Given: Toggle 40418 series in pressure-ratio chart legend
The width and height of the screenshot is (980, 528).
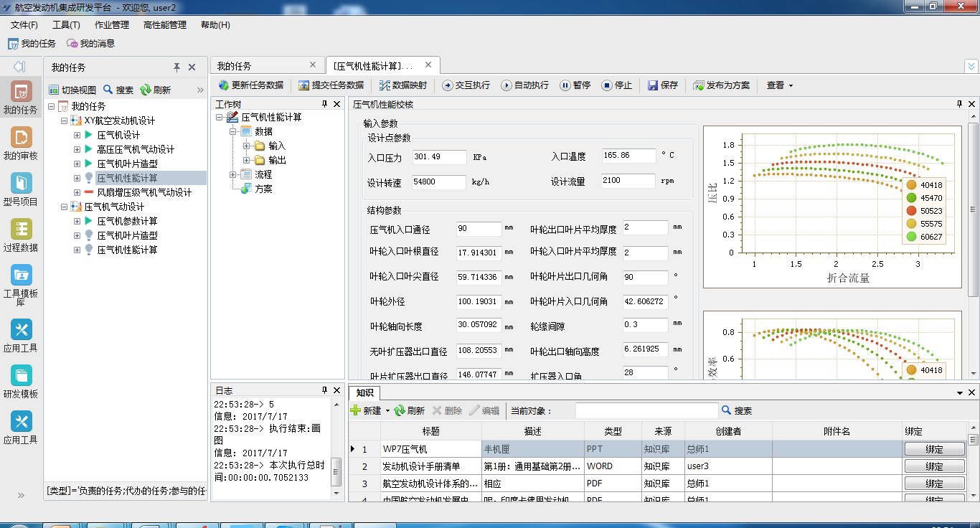Looking at the screenshot, I should [x=911, y=185].
